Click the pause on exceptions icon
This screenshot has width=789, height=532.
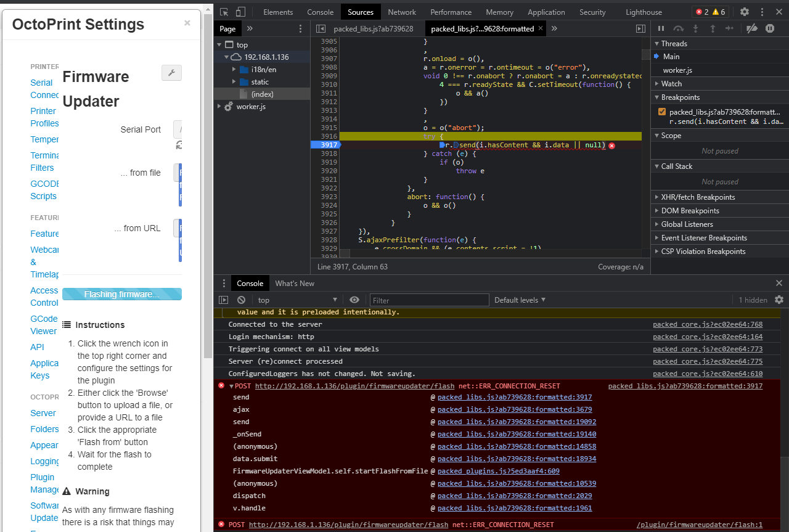pyautogui.click(x=770, y=28)
